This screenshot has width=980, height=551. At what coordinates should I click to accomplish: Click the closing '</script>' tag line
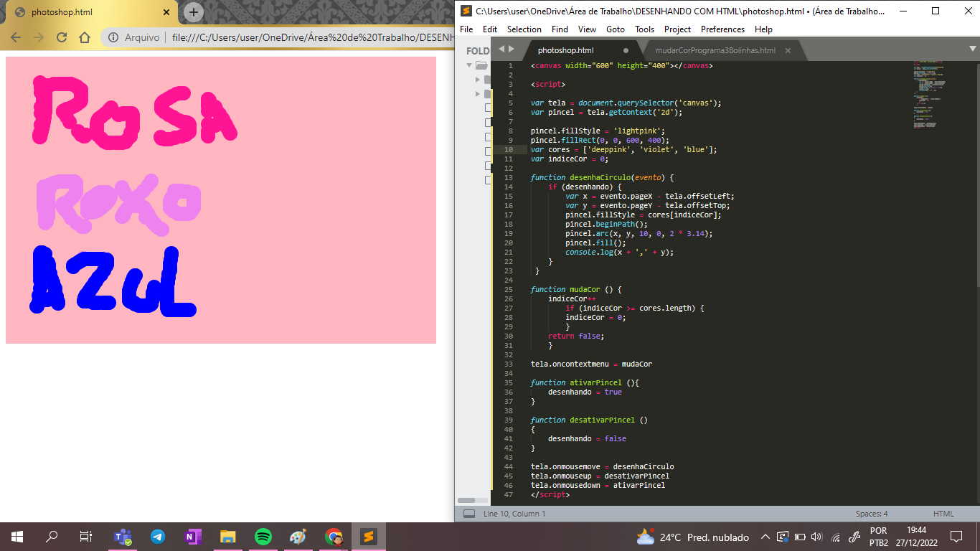click(x=550, y=494)
